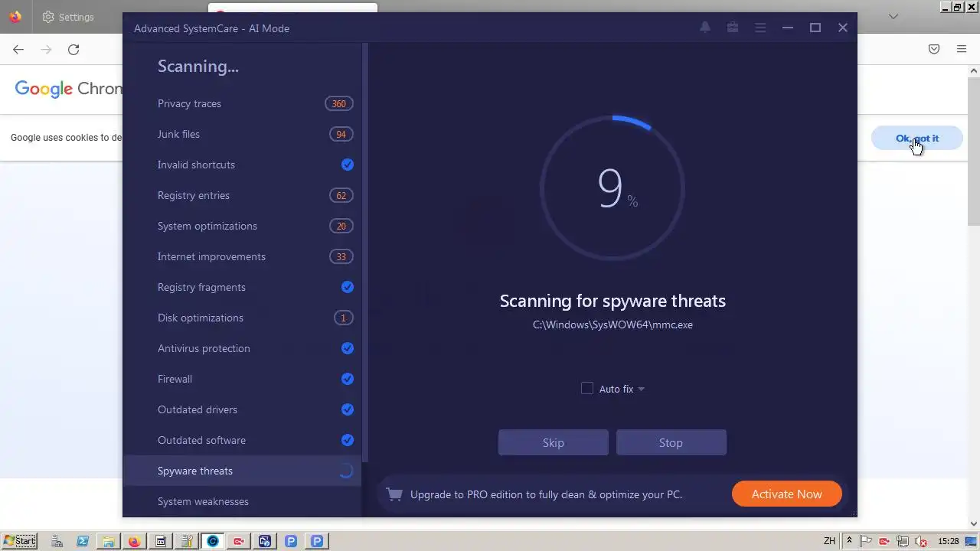Click the Internet improvements 33 count badge
The height and width of the screenshot is (551, 980).
[x=341, y=256]
